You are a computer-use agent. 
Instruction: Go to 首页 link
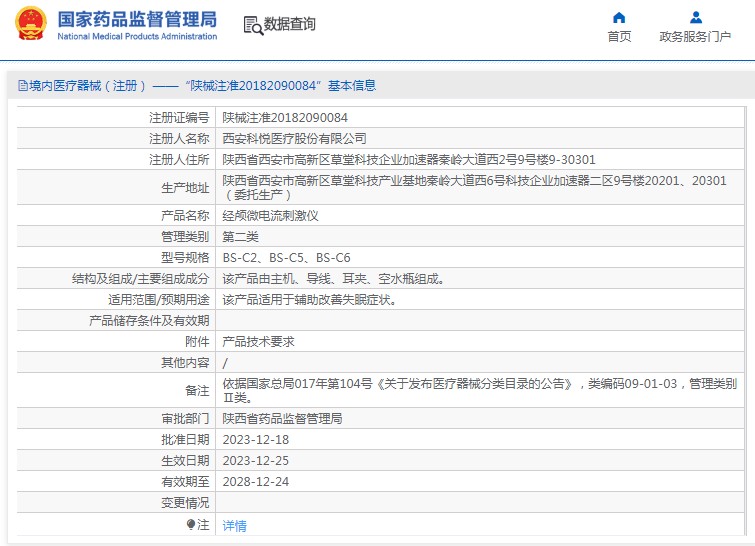619,37
